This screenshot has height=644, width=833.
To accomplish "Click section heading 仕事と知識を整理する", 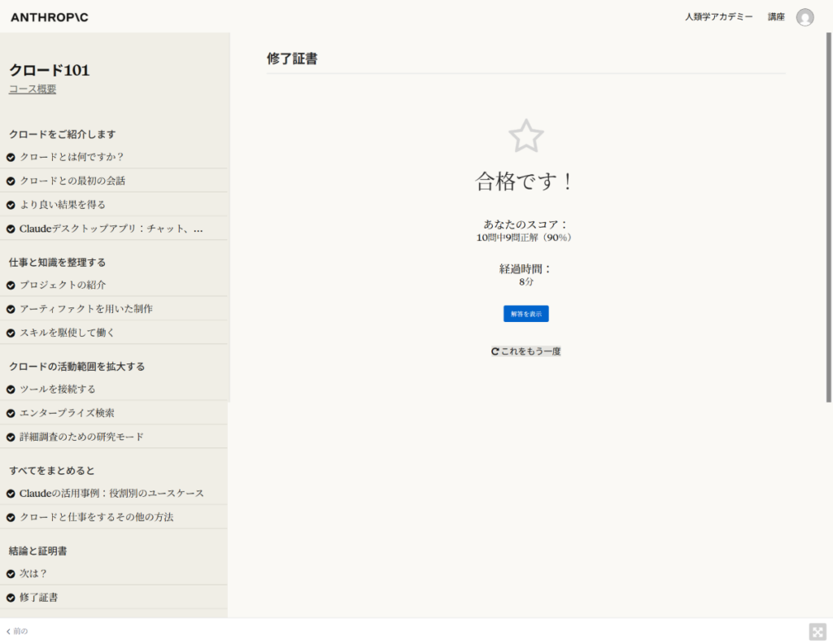I will click(x=58, y=263).
